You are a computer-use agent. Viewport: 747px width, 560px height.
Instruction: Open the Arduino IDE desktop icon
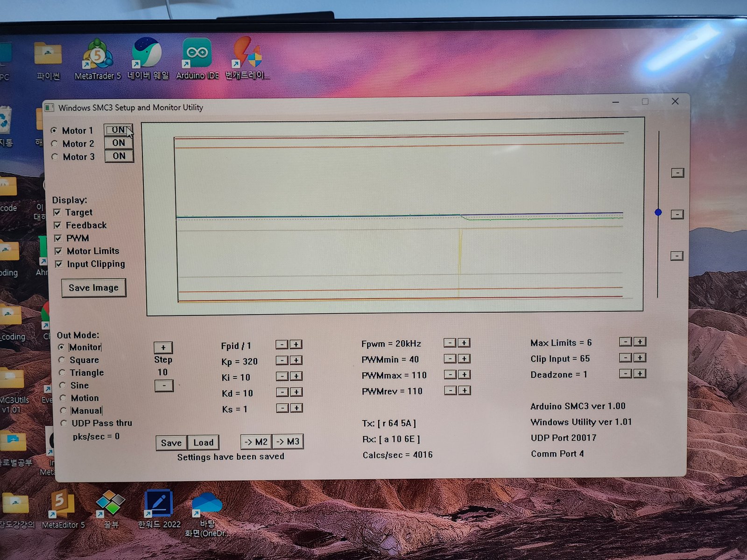pyautogui.click(x=197, y=54)
